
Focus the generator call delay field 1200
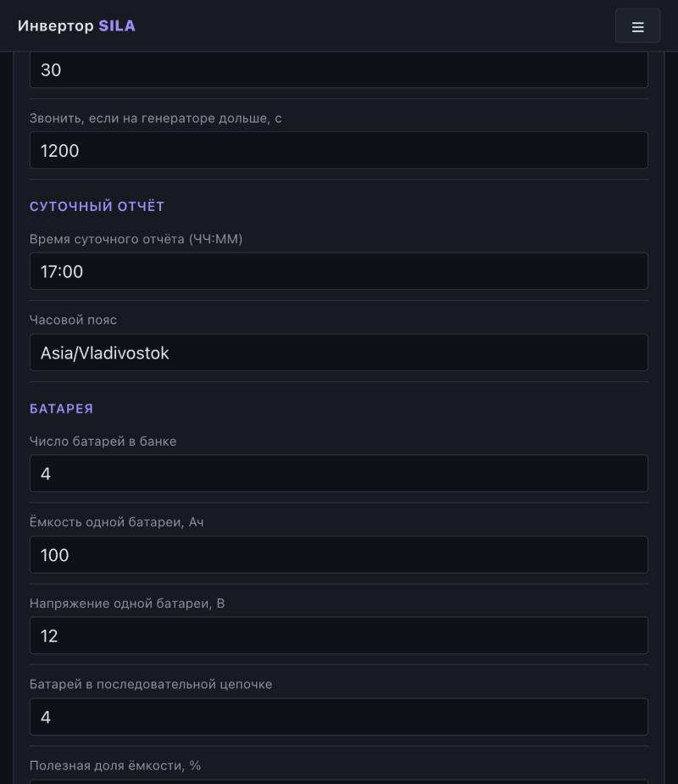point(339,150)
